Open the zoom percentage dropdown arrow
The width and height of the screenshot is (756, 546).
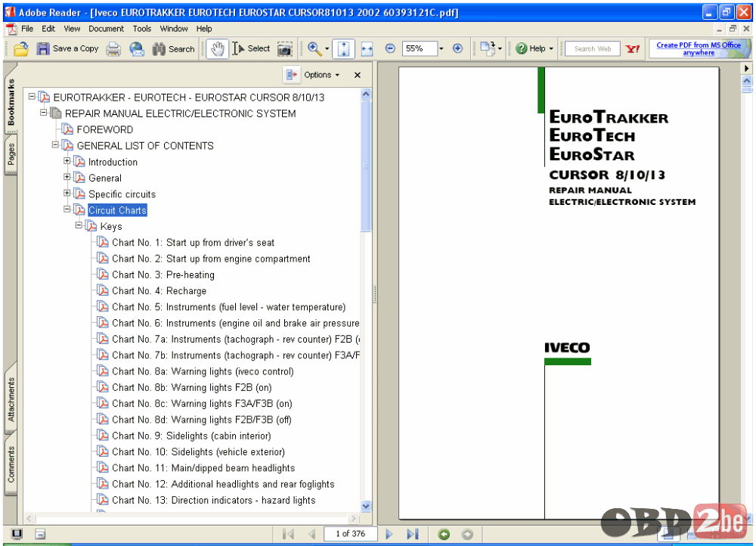(x=442, y=48)
